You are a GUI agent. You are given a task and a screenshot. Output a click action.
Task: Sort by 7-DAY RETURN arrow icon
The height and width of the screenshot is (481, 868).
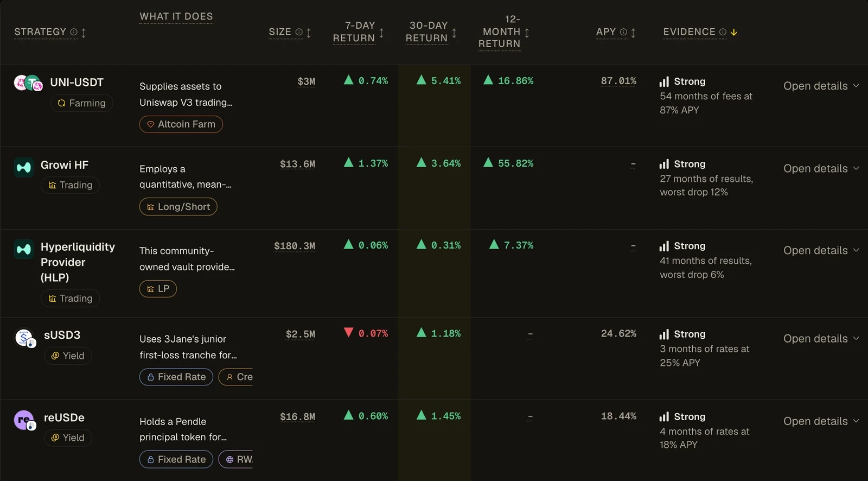click(381, 33)
